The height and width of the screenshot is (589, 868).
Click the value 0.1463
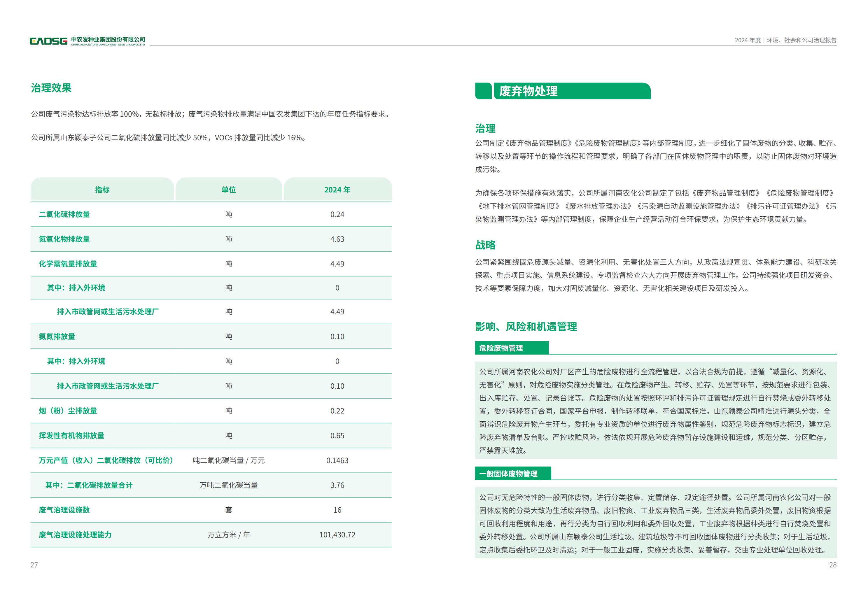coord(337,460)
